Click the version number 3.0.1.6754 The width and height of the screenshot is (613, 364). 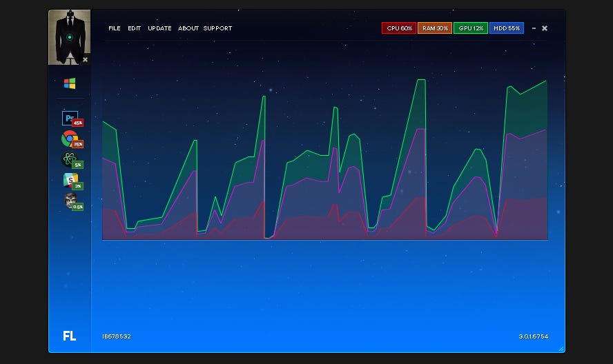click(x=533, y=336)
